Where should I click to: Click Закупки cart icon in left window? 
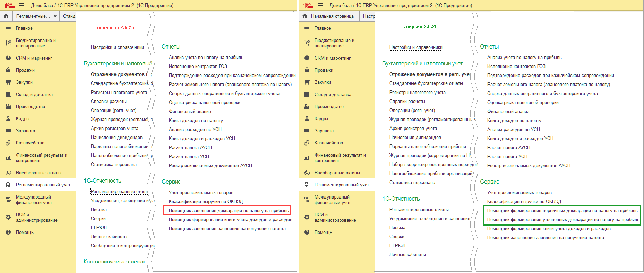8,82
